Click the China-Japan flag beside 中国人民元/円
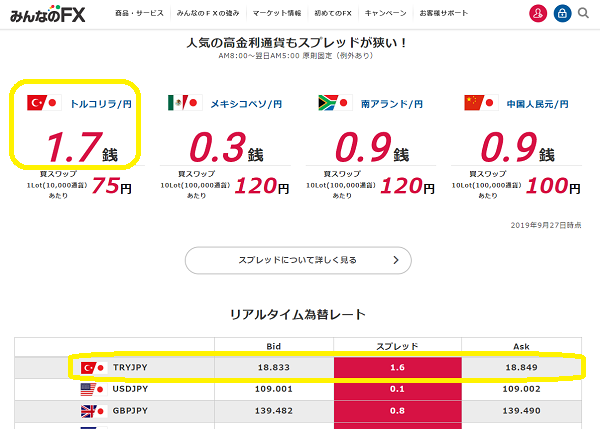The image size is (600, 429). pos(481,103)
